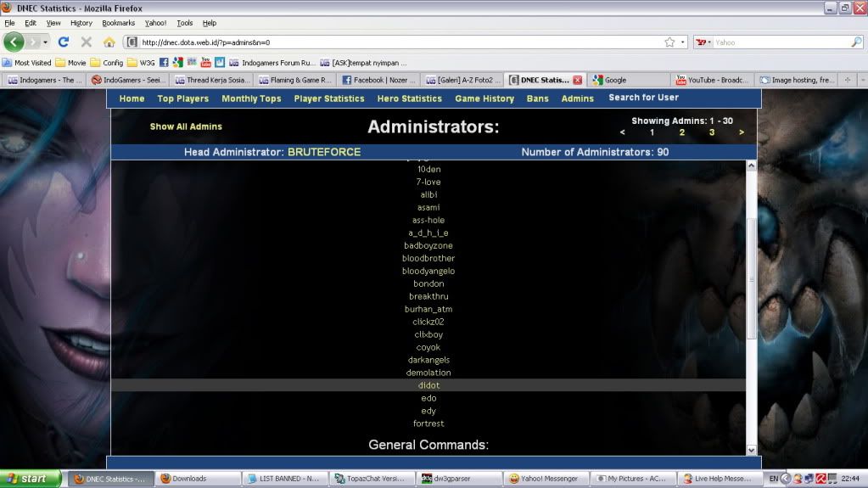This screenshot has height=488, width=868.
Task: Open the History menu
Action: tap(81, 23)
